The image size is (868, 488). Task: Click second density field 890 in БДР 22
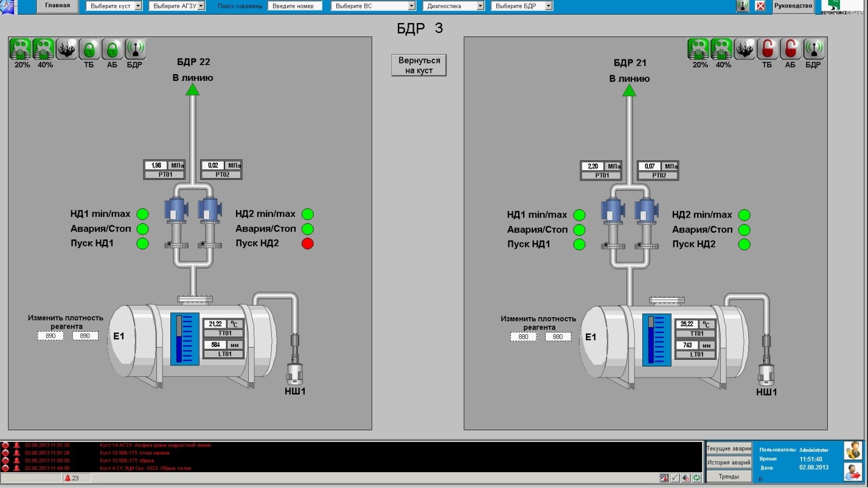click(85, 336)
